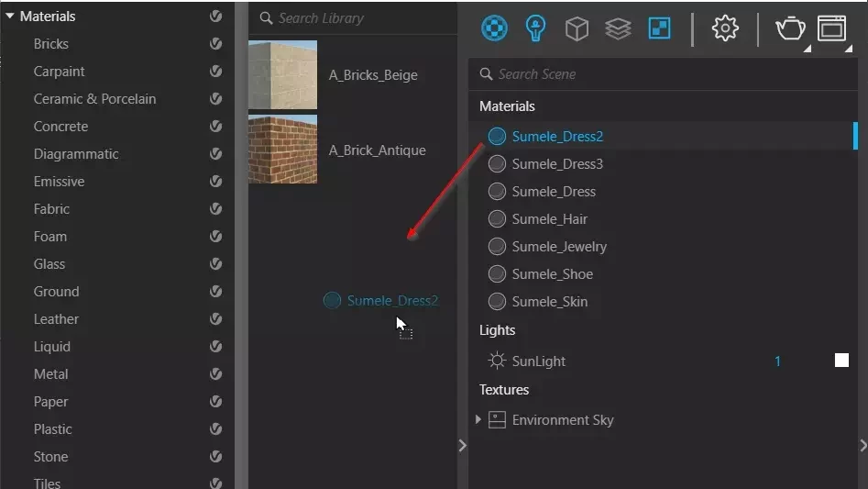
Task: Select the Diagrammatic library category
Action: [x=76, y=154]
